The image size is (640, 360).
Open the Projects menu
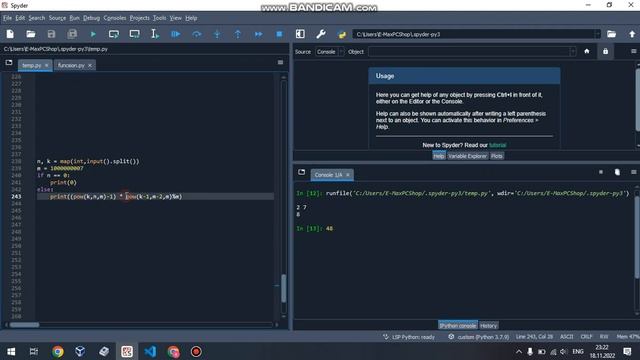point(140,18)
